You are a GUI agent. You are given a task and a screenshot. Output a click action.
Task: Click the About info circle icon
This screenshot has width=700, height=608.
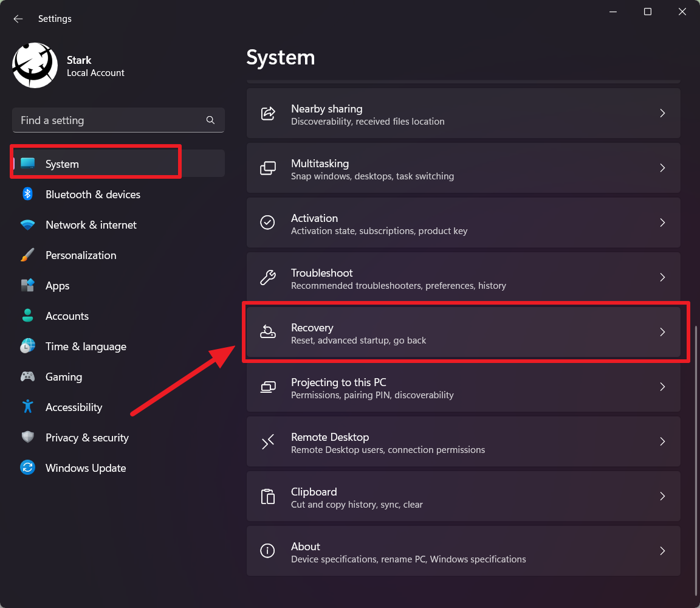coord(267,551)
